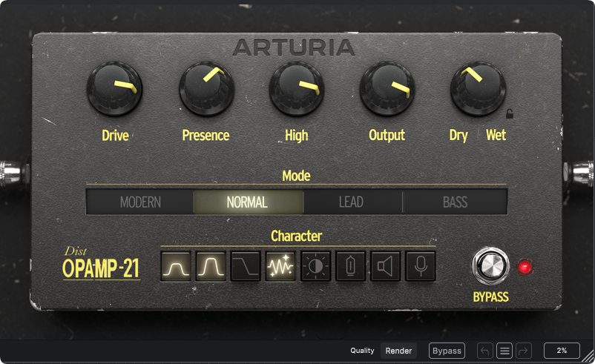This screenshot has height=364, width=595.
Task: Click the BYPASS label text
Action: click(x=490, y=297)
